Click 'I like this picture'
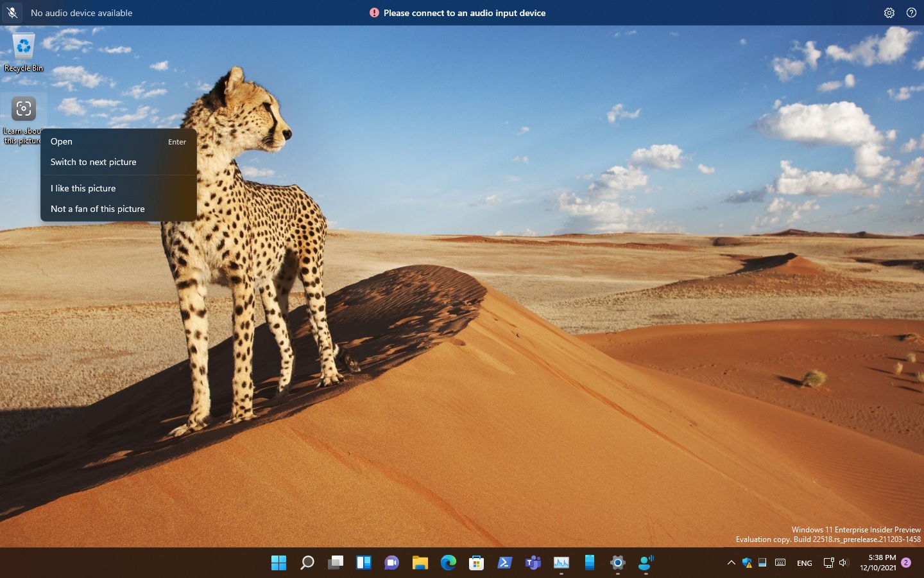 click(83, 188)
